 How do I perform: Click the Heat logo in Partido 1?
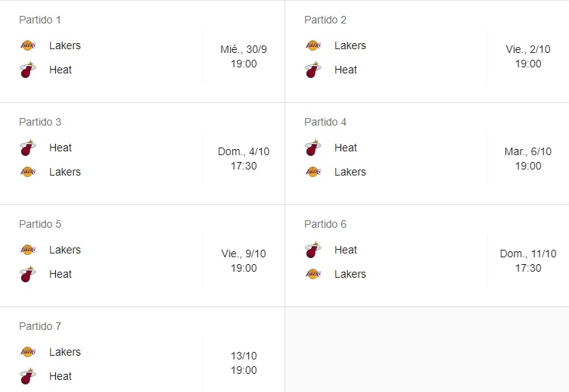(x=27, y=70)
